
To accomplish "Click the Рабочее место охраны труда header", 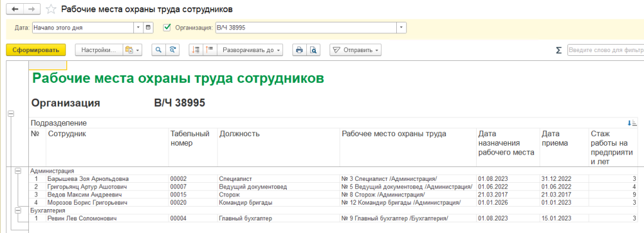I will tap(408, 148).
